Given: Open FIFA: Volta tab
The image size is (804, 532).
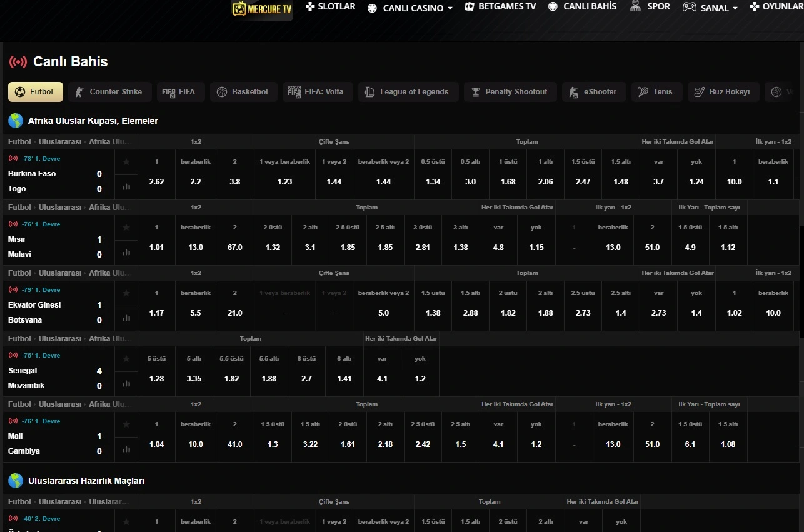Looking at the screenshot, I should 317,92.
